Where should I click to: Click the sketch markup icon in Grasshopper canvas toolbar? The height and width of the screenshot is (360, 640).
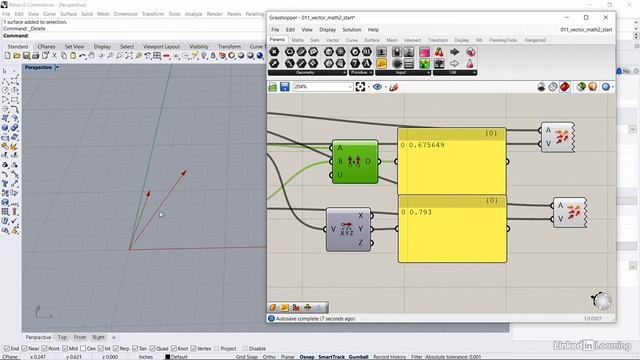click(393, 87)
